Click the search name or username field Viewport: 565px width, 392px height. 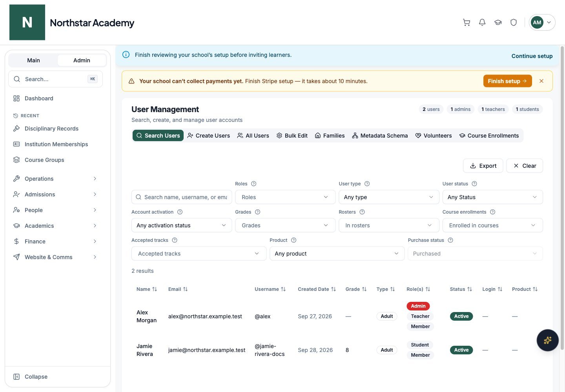pos(182,197)
